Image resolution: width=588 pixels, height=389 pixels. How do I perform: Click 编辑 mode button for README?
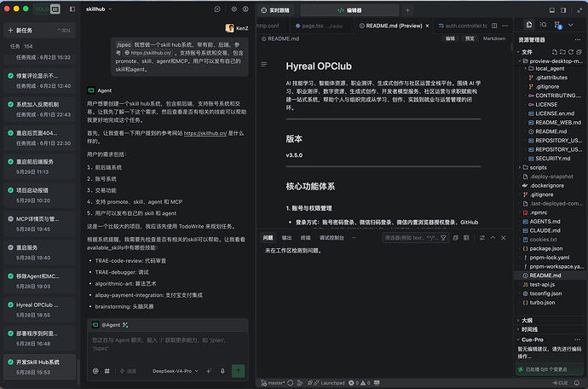point(450,38)
